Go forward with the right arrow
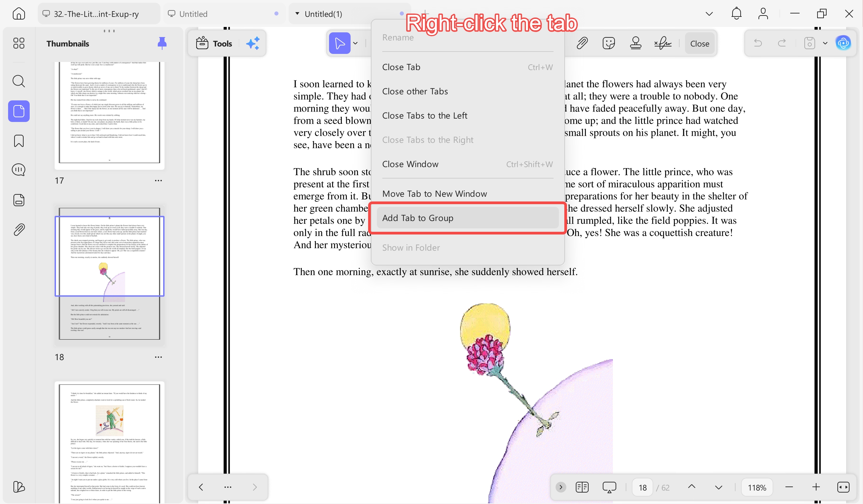Image resolution: width=863 pixels, height=504 pixels. (x=255, y=487)
